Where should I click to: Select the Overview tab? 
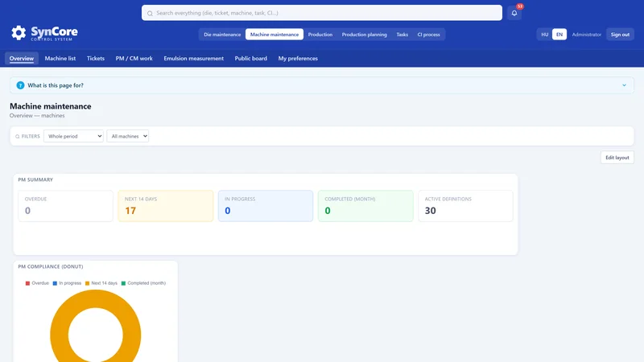[x=22, y=58]
